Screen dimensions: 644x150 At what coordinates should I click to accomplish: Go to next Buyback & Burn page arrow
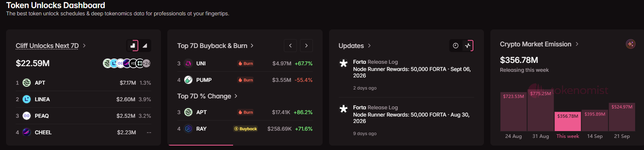coord(306,46)
